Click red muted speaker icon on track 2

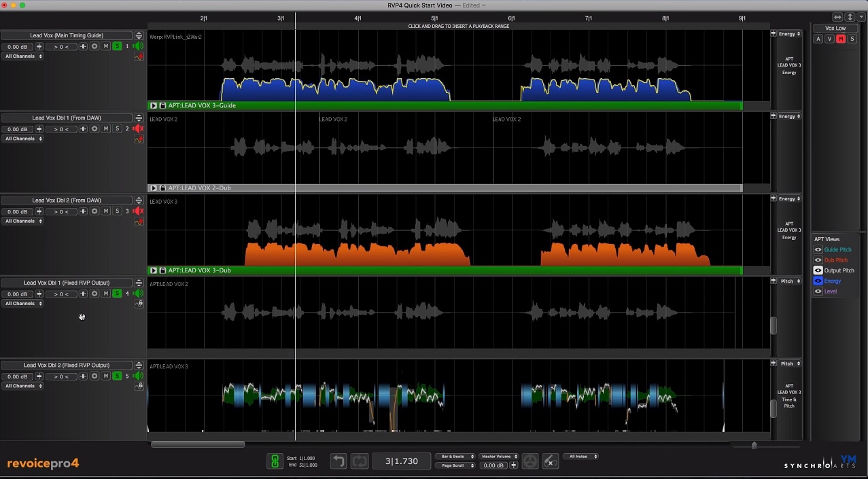[139, 128]
